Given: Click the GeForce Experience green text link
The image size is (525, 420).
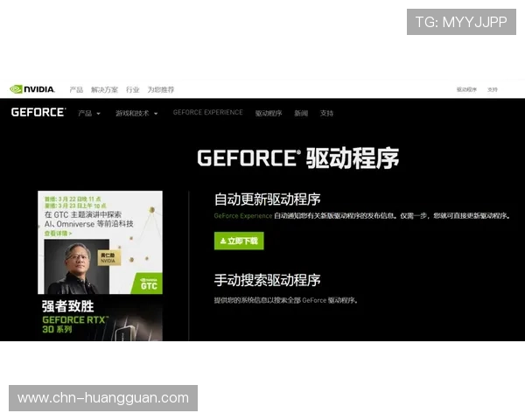Looking at the screenshot, I should [x=243, y=216].
